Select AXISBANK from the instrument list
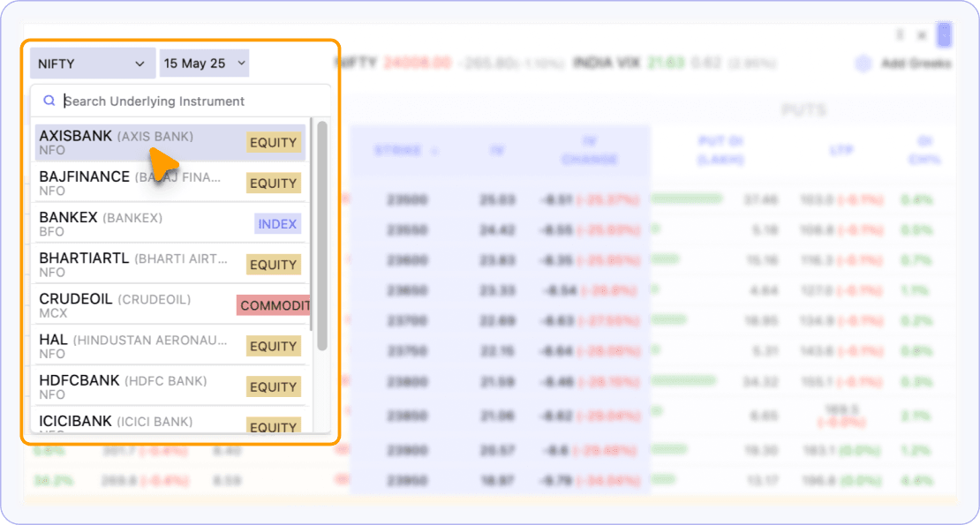The image size is (980, 525). pos(170,142)
